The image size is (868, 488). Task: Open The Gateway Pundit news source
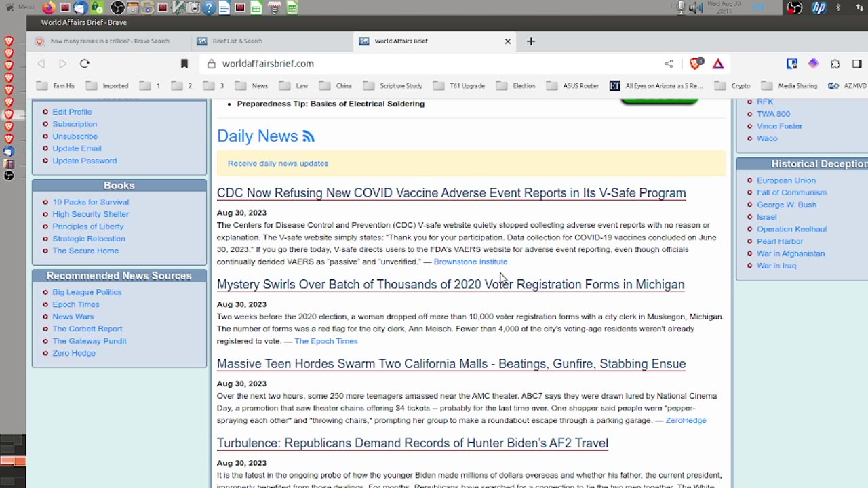pos(90,341)
